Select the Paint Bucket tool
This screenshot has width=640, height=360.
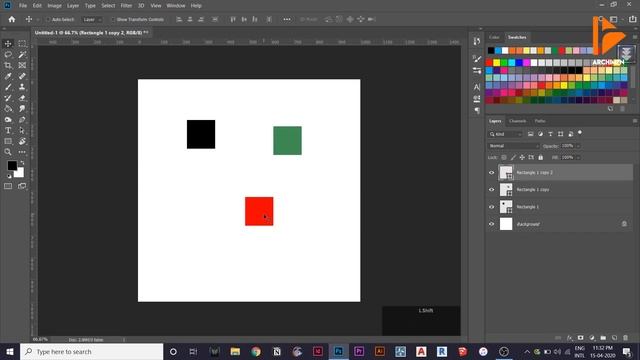[x=8, y=109]
